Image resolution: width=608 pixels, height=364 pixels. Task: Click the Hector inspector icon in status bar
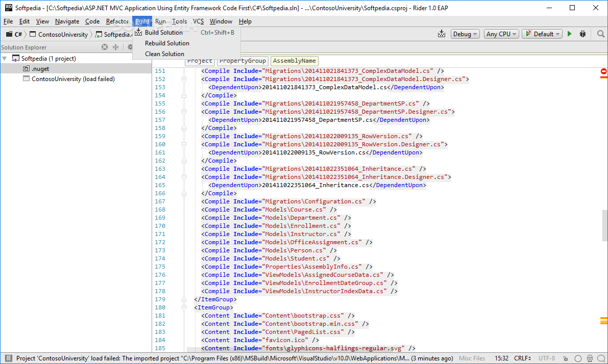(590, 358)
